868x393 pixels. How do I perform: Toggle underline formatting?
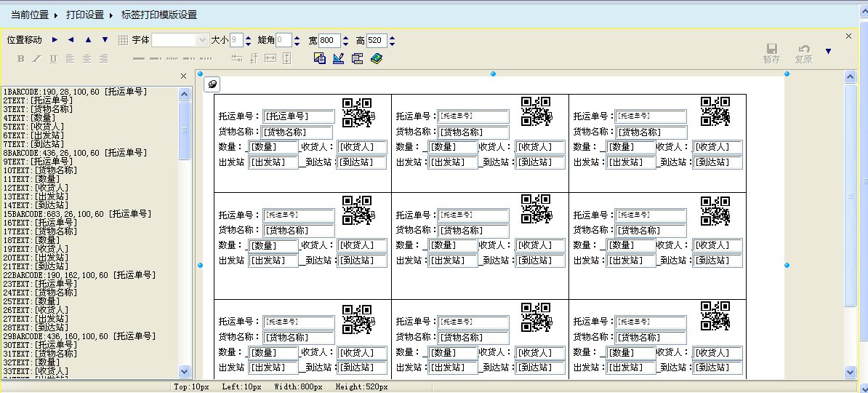53,59
